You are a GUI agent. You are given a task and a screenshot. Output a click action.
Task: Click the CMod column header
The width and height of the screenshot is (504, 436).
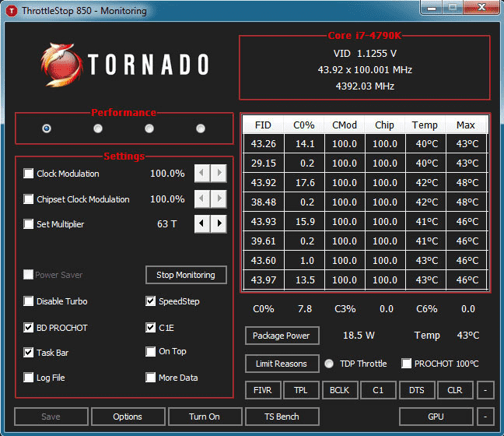click(x=345, y=125)
